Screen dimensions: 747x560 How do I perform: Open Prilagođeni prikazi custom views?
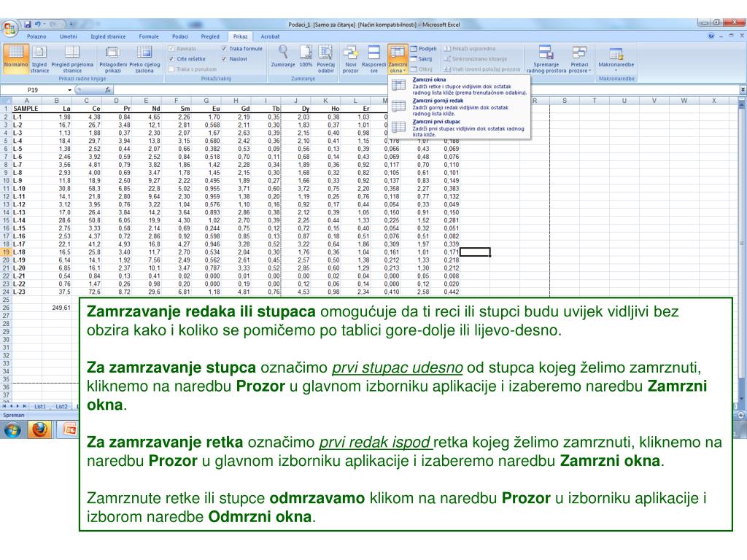pos(113,58)
